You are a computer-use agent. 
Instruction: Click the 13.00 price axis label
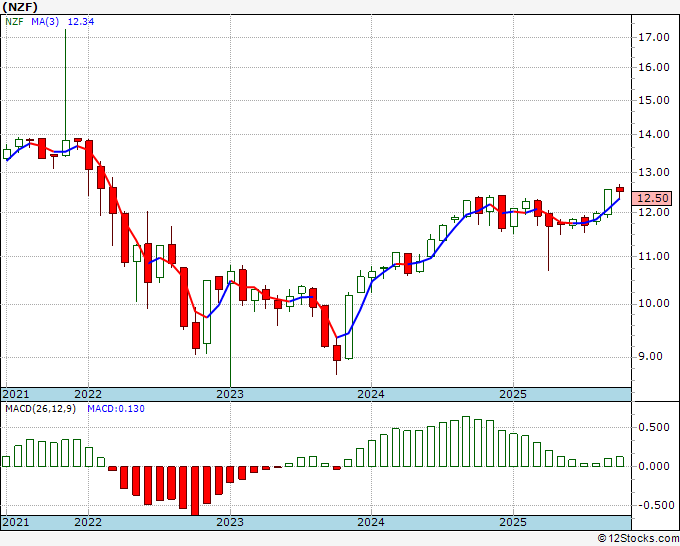654,172
